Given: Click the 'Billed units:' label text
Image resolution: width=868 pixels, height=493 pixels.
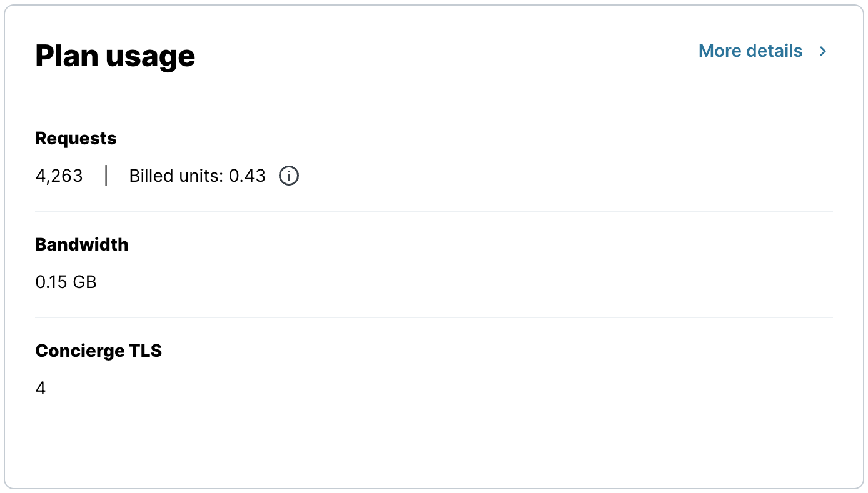Looking at the screenshot, I should [x=176, y=176].
